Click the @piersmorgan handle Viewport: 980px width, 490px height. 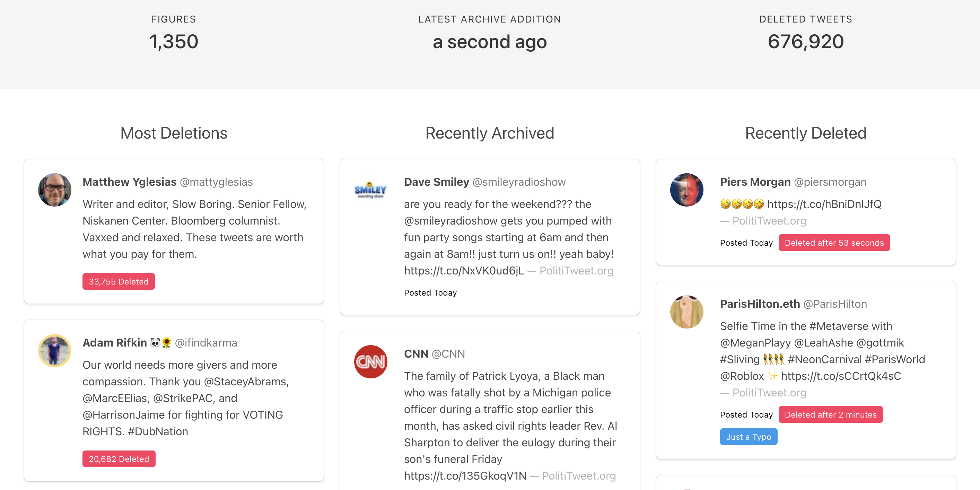[x=830, y=182]
